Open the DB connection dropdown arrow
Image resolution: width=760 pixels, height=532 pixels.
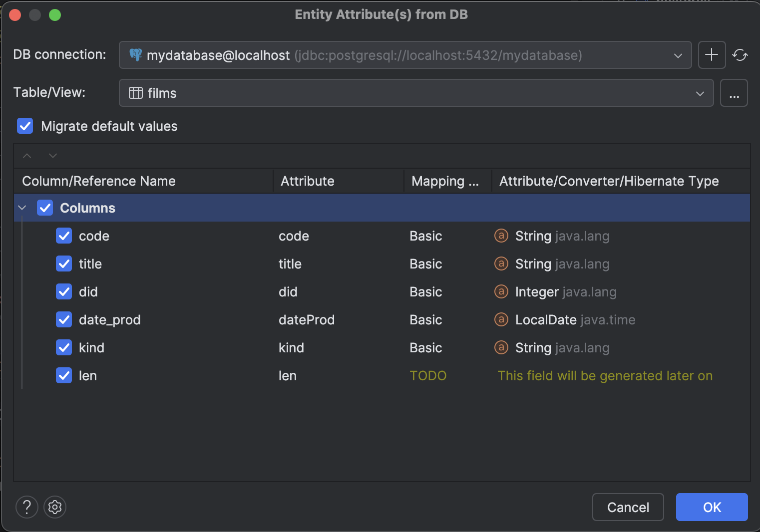coord(678,55)
